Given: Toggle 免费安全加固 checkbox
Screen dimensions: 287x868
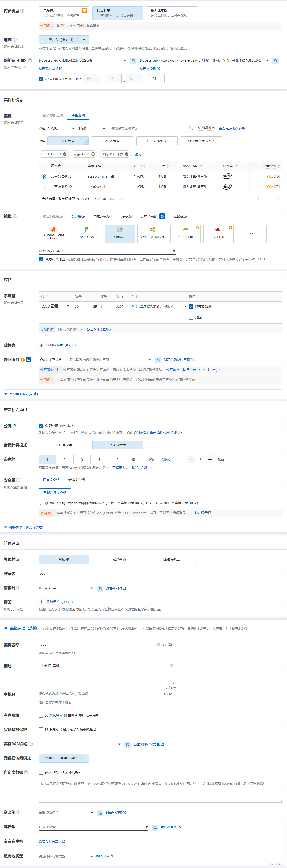Looking at the screenshot, I should point(41,259).
